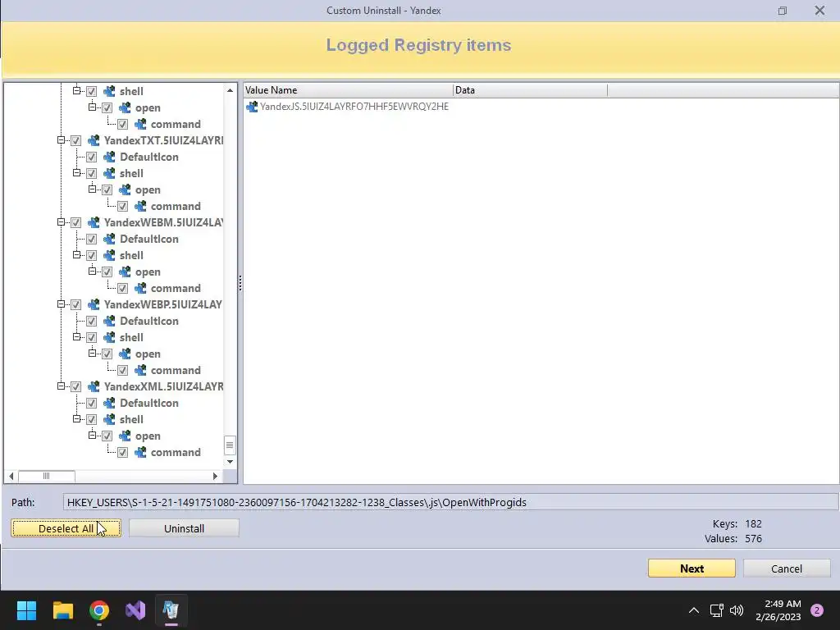Collapse the YandexWEBM registry key

[x=61, y=221]
